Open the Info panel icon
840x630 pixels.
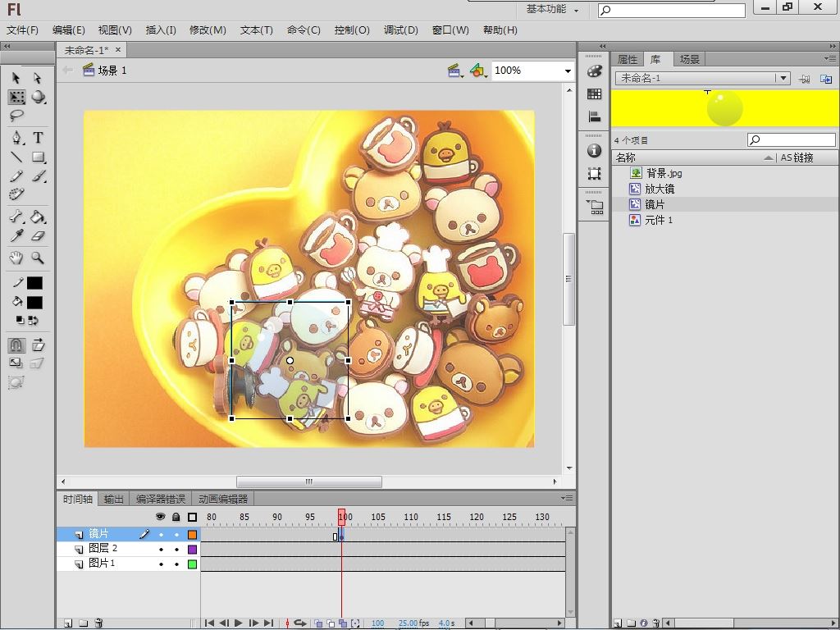594,151
